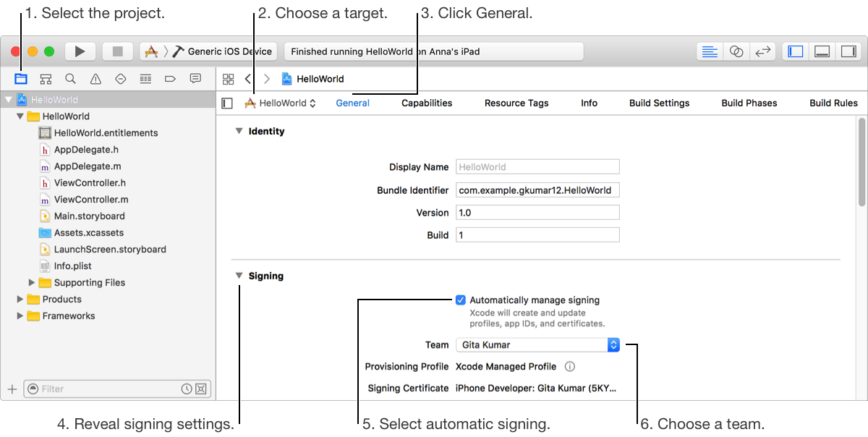
Task: Click the editor vertical scrollbar
Action: point(861,163)
